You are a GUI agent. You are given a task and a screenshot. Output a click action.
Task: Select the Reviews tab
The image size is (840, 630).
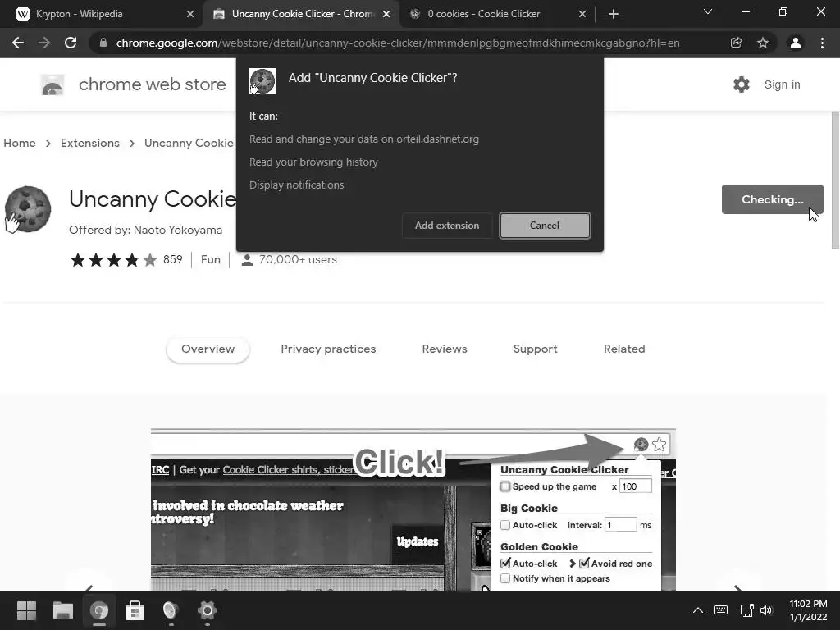point(445,349)
